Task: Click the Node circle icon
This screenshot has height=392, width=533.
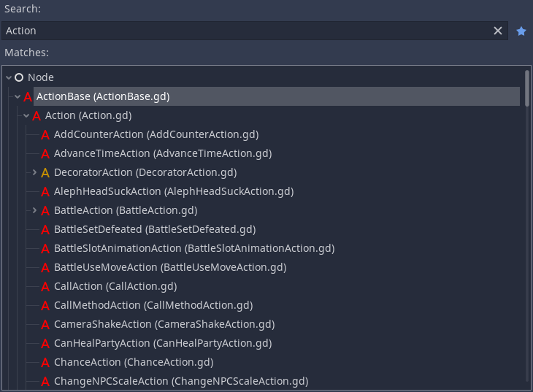Action: [x=19, y=77]
